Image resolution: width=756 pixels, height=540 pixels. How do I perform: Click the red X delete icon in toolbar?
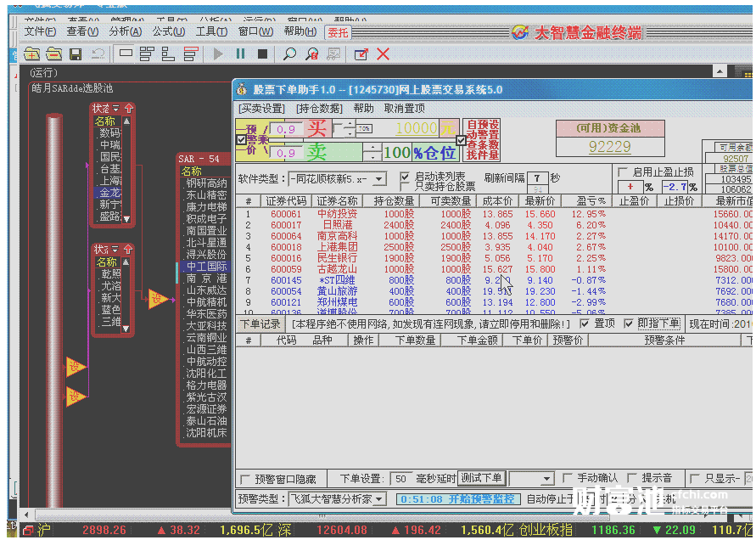pyautogui.click(x=384, y=54)
